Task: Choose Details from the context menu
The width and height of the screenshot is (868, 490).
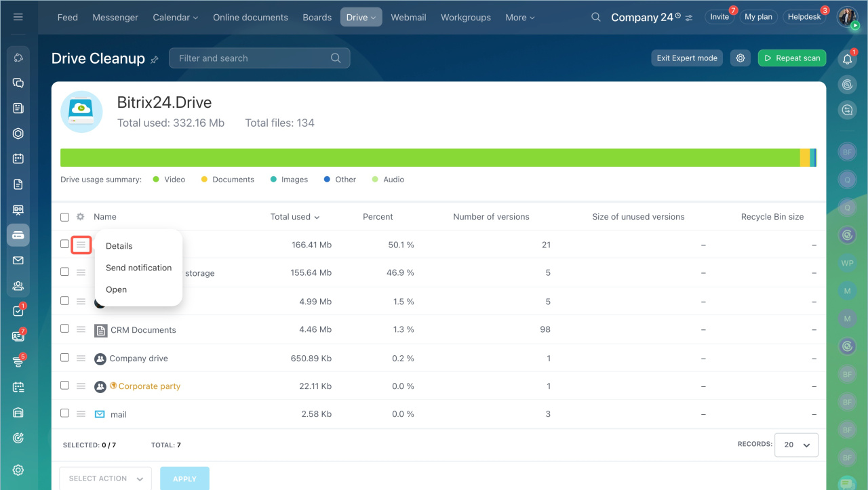Action: coord(119,246)
